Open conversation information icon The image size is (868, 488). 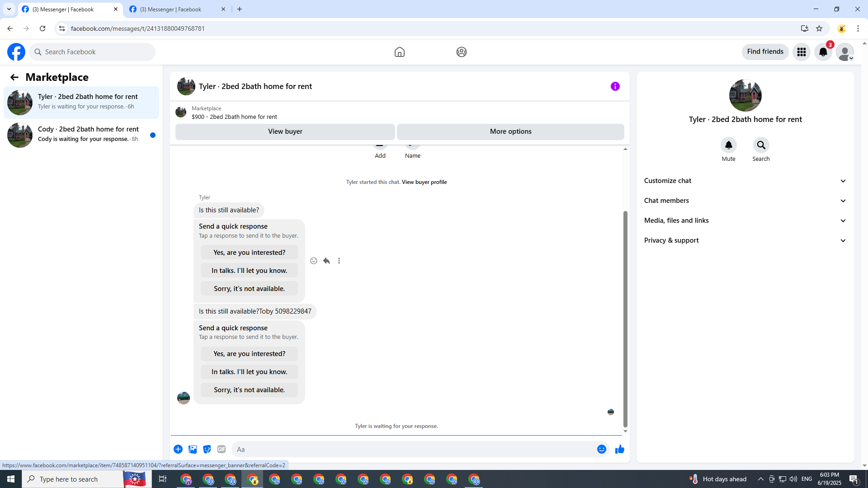[x=615, y=86]
